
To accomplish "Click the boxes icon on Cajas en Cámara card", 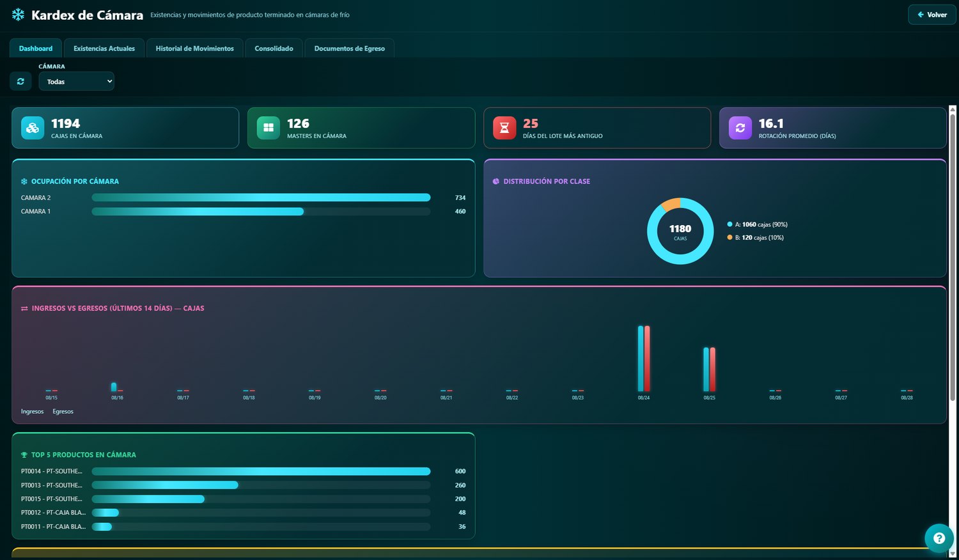I will [33, 128].
